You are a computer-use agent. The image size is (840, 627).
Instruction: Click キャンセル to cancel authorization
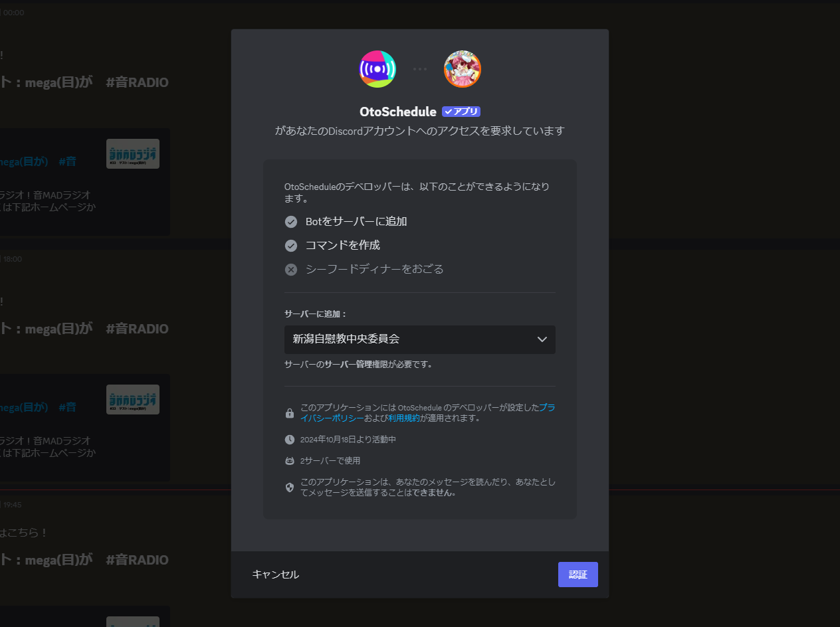click(x=276, y=575)
